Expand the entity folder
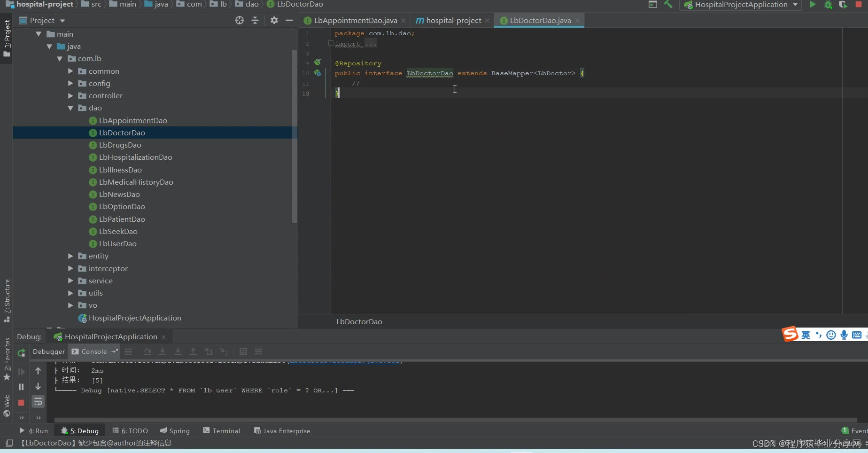 tap(70, 256)
